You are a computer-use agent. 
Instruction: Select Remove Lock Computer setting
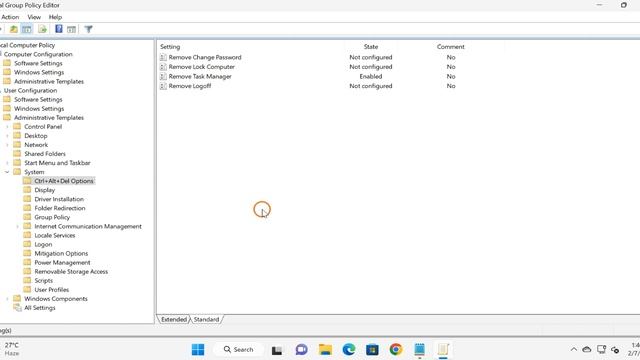click(x=202, y=67)
